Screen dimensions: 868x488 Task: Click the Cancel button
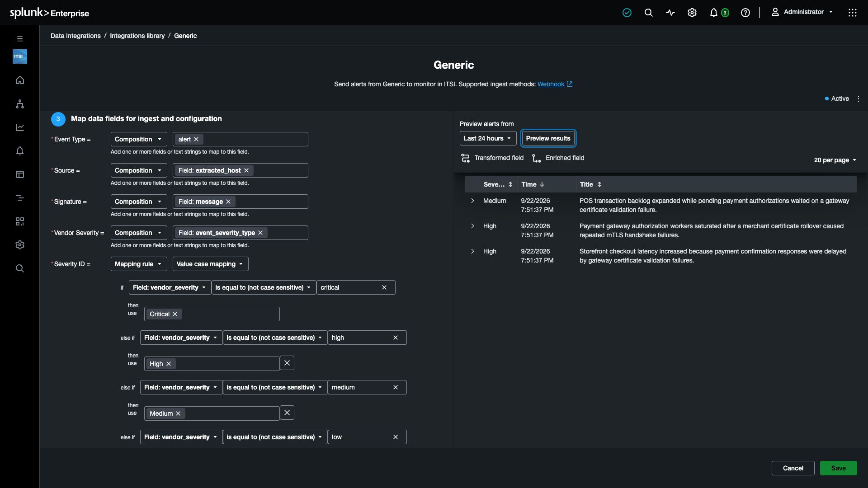click(x=793, y=468)
